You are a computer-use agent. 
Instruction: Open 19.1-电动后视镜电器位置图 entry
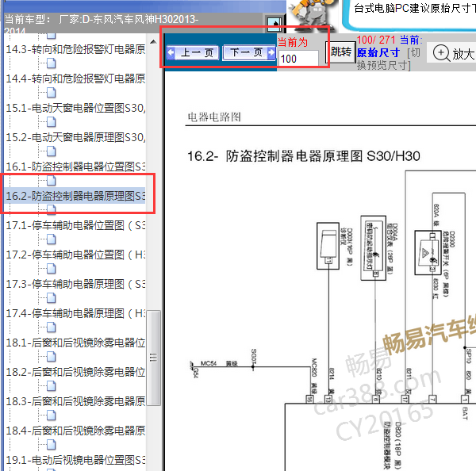click(x=75, y=460)
